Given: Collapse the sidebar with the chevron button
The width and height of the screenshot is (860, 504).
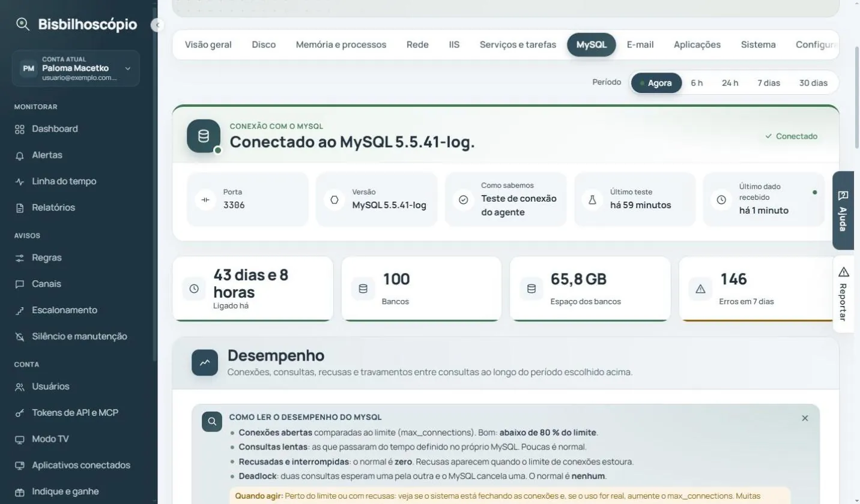Looking at the screenshot, I should 157,25.
